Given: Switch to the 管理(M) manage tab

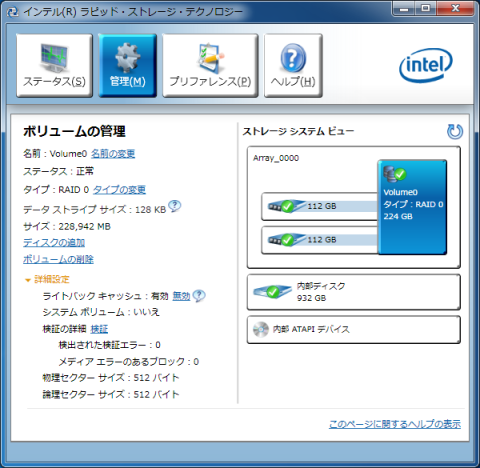Looking at the screenshot, I should pos(128,65).
